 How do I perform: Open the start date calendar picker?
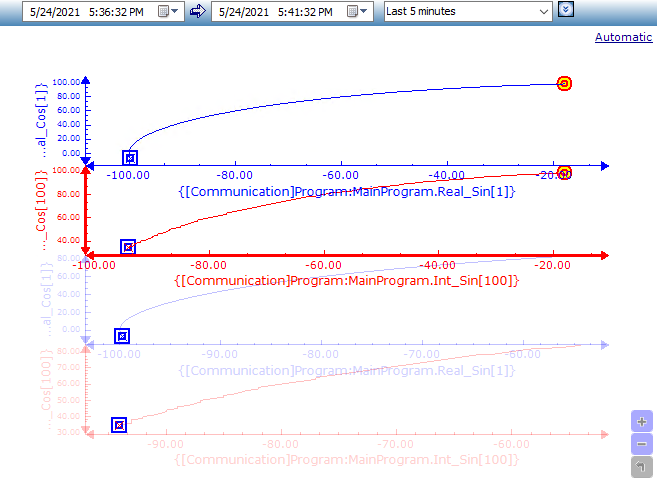pos(169,11)
